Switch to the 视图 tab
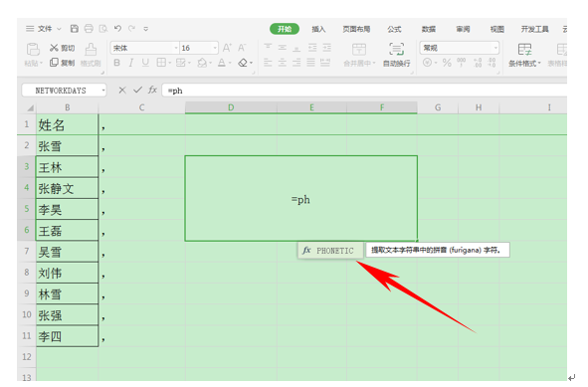The width and height of the screenshot is (588, 387). tap(496, 29)
